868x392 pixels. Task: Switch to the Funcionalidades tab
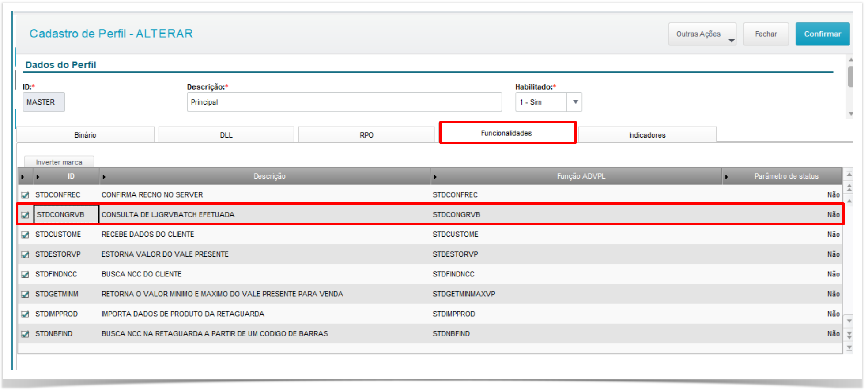(x=507, y=133)
